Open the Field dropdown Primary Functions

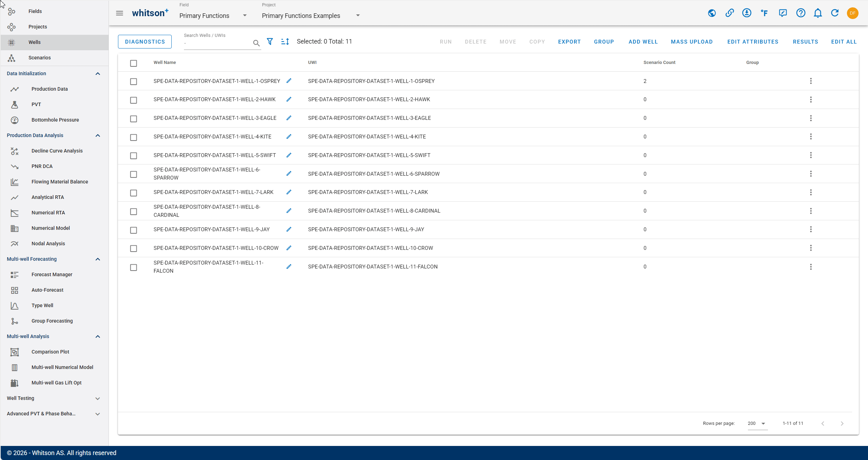[213, 16]
